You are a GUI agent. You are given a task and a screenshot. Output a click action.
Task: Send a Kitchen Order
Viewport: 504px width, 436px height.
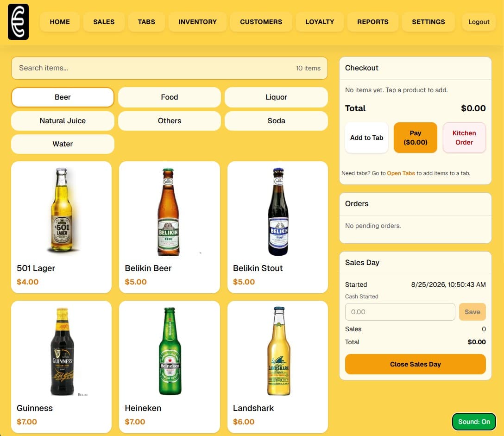(464, 138)
